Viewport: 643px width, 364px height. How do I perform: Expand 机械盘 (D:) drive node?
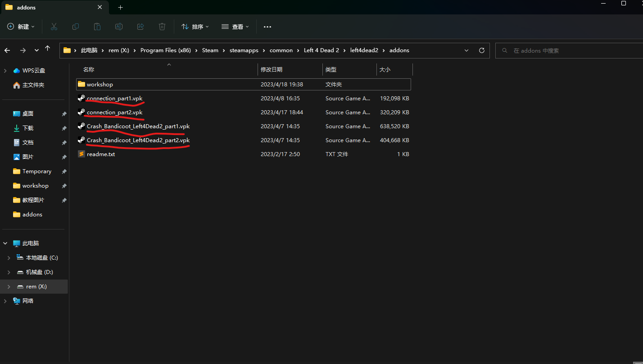(x=9, y=272)
